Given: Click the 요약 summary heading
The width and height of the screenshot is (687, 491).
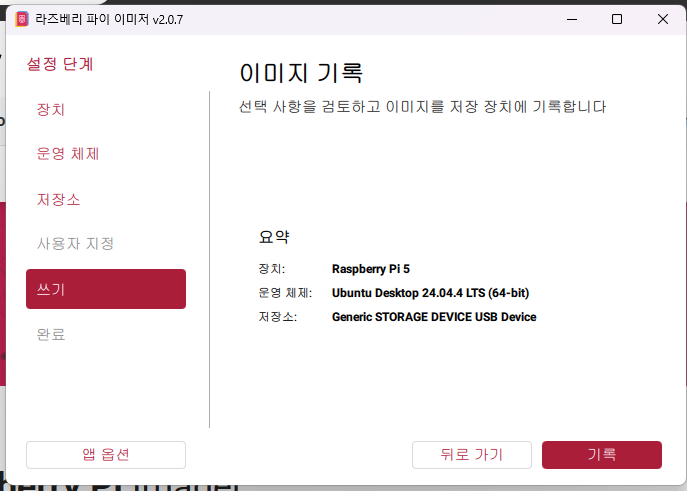Looking at the screenshot, I should [x=274, y=237].
